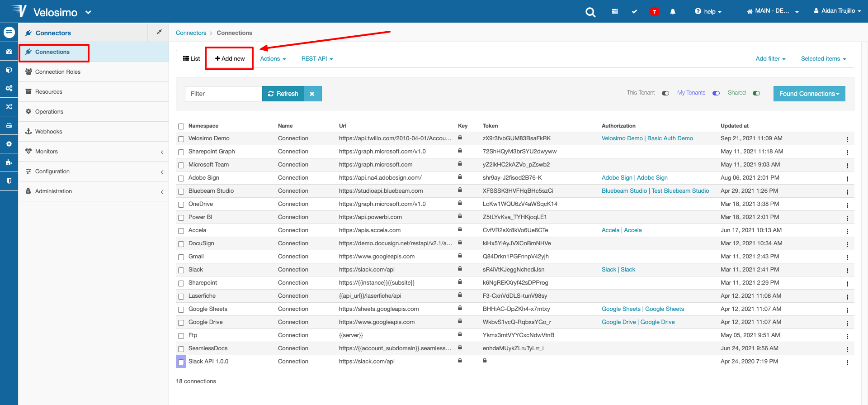
Task: Open Webhooks in sidebar
Action: pos(94,132)
